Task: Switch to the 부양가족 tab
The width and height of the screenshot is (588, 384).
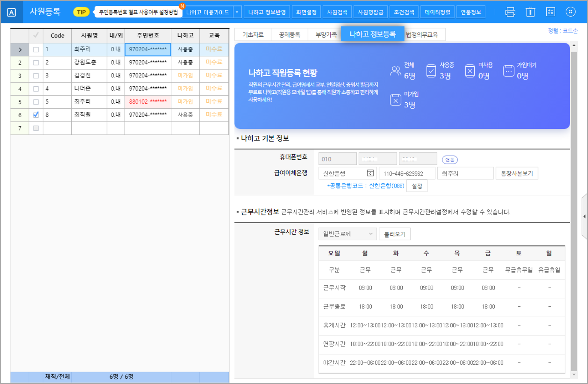Action: (x=325, y=35)
